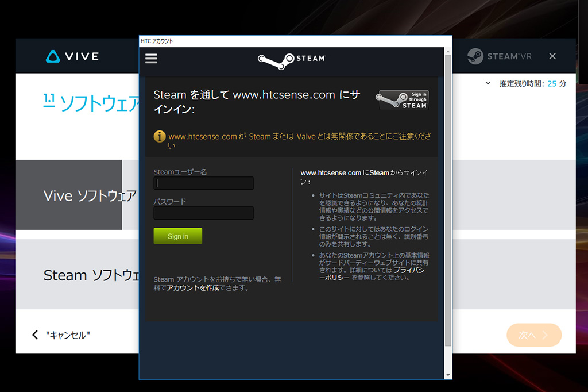Click the 1.1 ソフトウェア heading in the installer
588x392 pixels.
pos(91,103)
